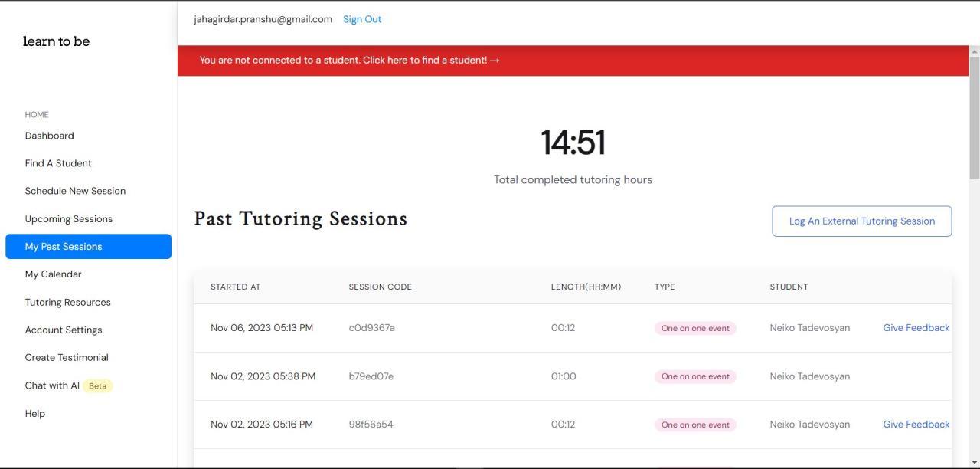Click the 01:00 length value
Viewport: 980px width, 469px height.
[563, 376]
